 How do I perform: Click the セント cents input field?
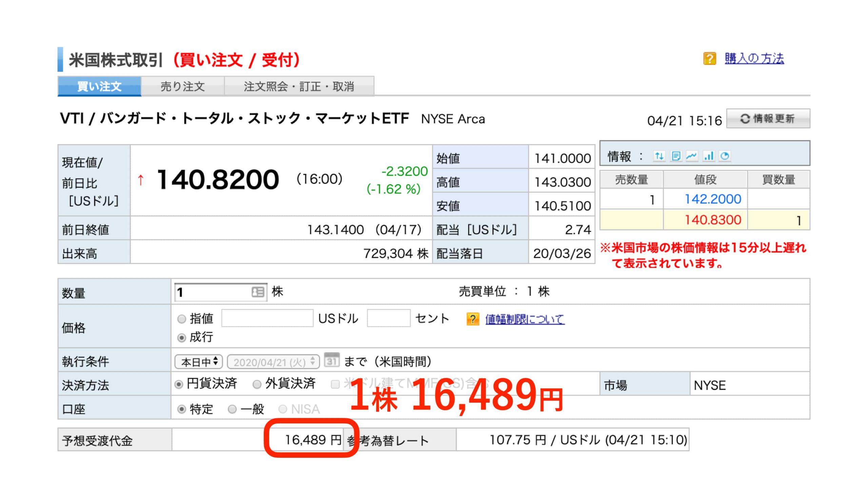click(x=389, y=318)
